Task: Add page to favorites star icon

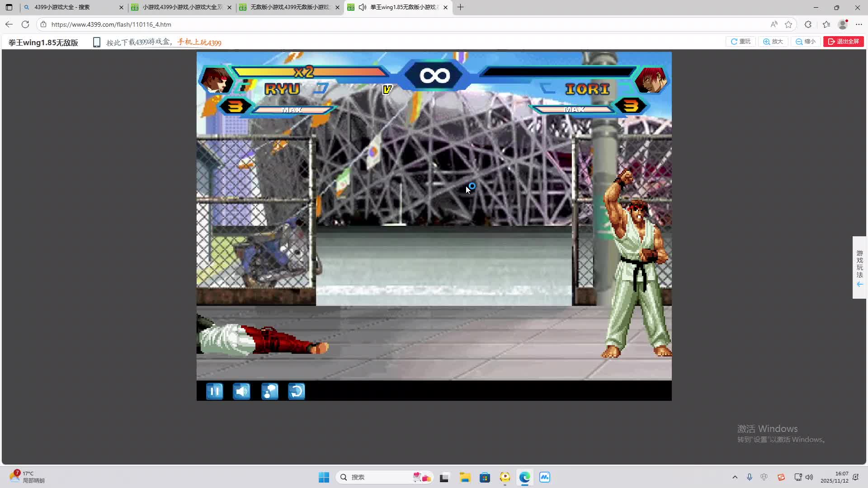Action: click(x=788, y=24)
